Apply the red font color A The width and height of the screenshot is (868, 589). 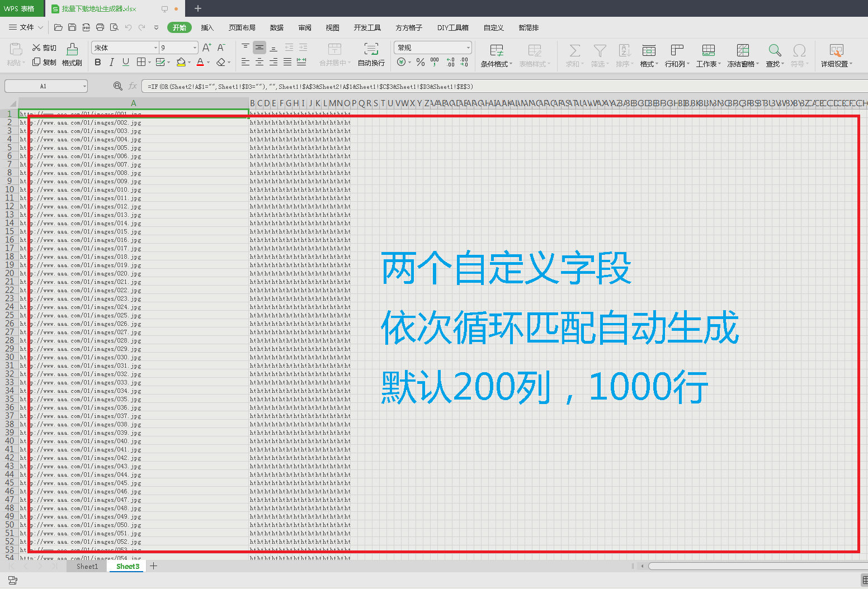point(200,62)
